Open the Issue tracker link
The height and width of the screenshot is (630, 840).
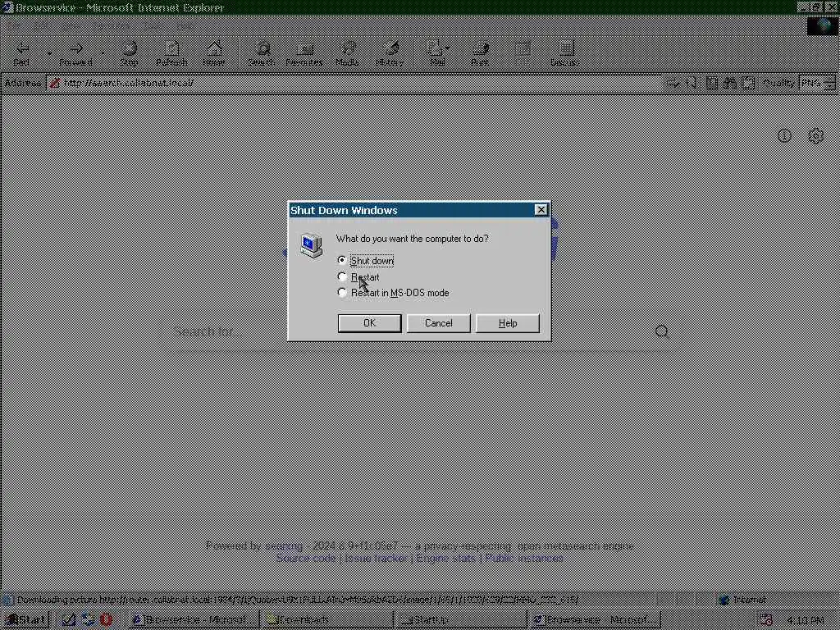(x=376, y=558)
